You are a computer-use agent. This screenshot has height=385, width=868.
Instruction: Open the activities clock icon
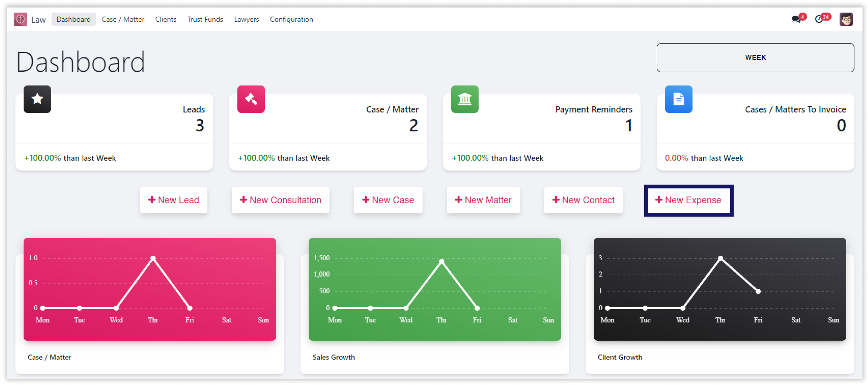tap(819, 19)
